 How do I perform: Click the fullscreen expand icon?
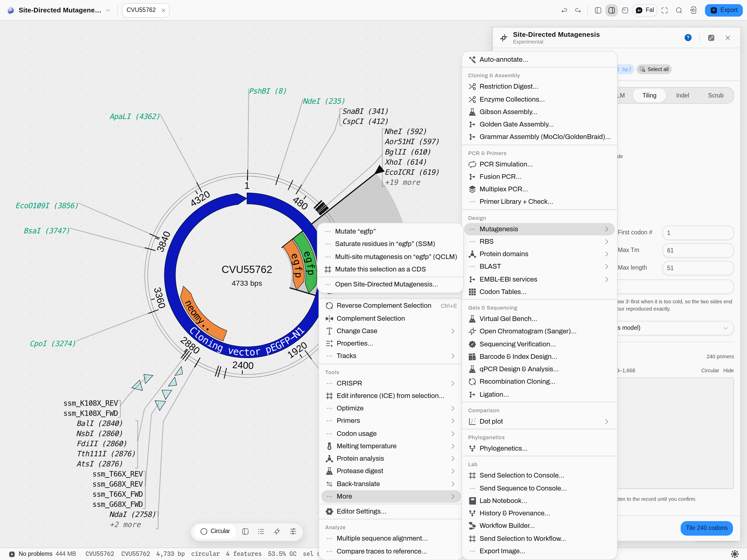pyautogui.click(x=664, y=10)
